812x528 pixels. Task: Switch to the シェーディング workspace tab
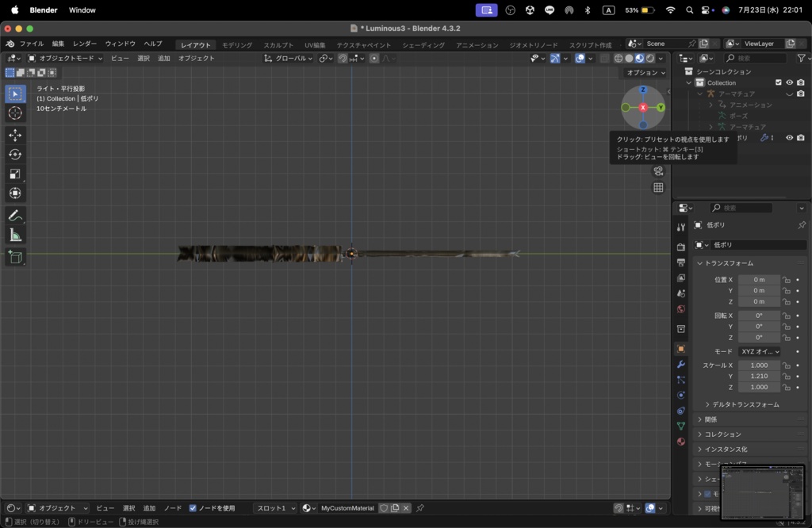click(423, 45)
